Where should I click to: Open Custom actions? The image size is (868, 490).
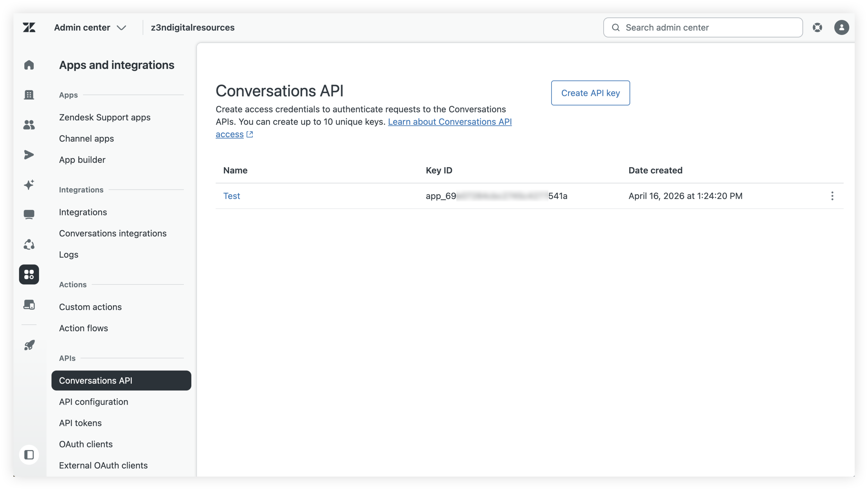tap(90, 307)
